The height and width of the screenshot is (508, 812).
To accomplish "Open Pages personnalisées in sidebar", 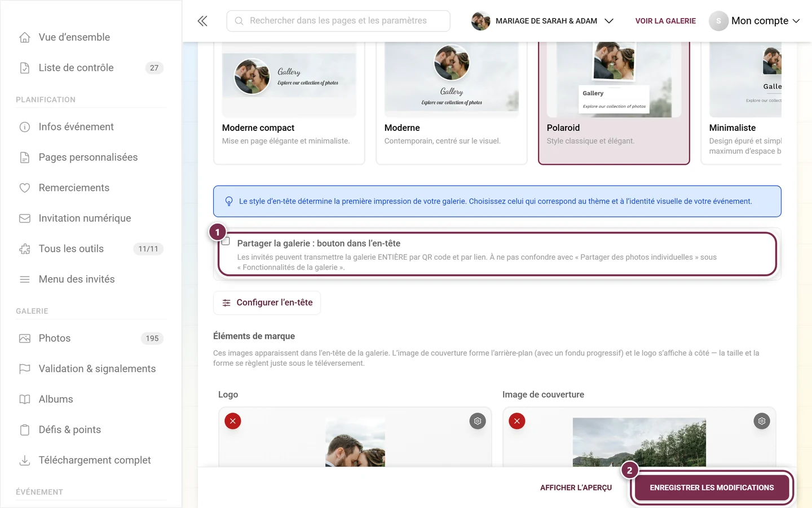I will pyautogui.click(x=89, y=157).
